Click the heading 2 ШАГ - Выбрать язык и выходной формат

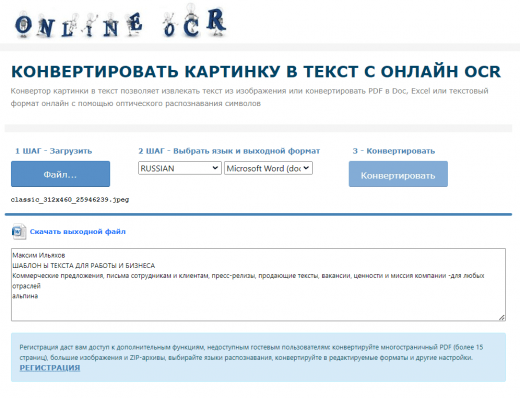click(x=229, y=151)
